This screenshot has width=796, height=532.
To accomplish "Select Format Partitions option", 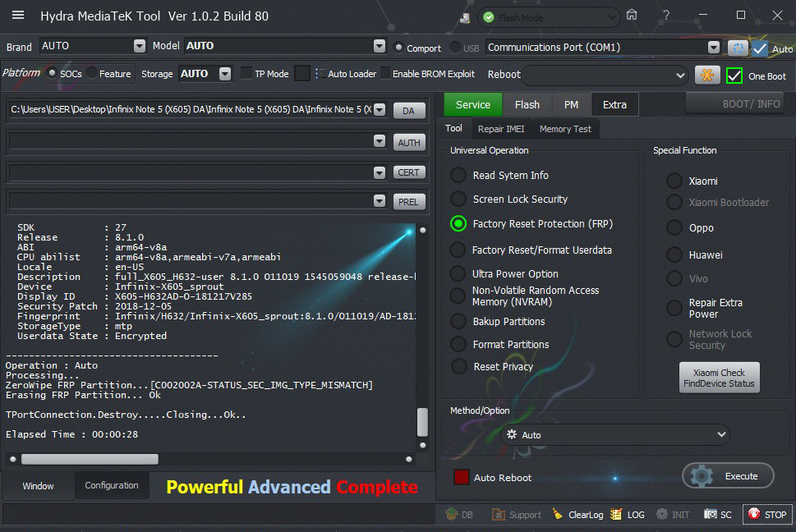I will 458,344.
